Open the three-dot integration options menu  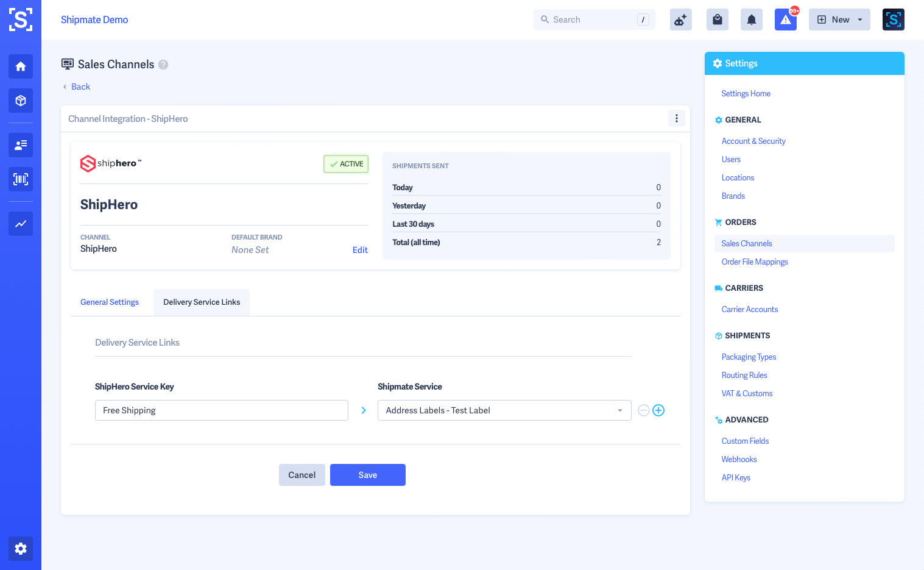click(677, 118)
